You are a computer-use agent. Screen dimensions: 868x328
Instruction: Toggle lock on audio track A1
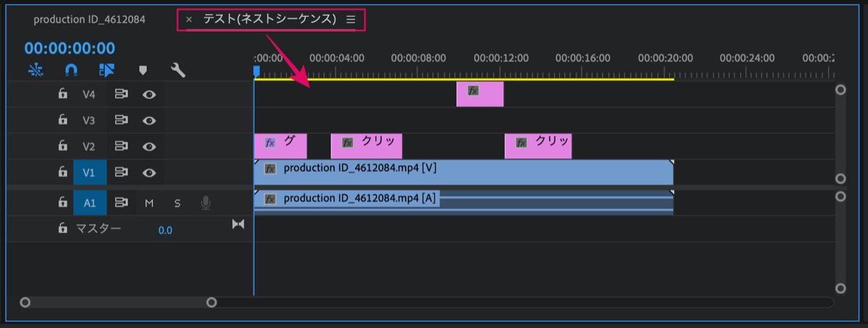click(63, 203)
